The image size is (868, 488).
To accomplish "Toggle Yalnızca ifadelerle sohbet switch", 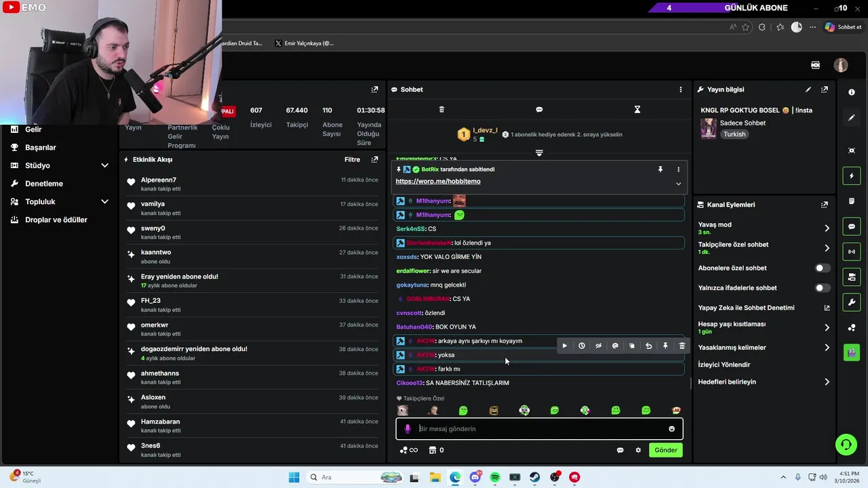I will click(x=822, y=288).
